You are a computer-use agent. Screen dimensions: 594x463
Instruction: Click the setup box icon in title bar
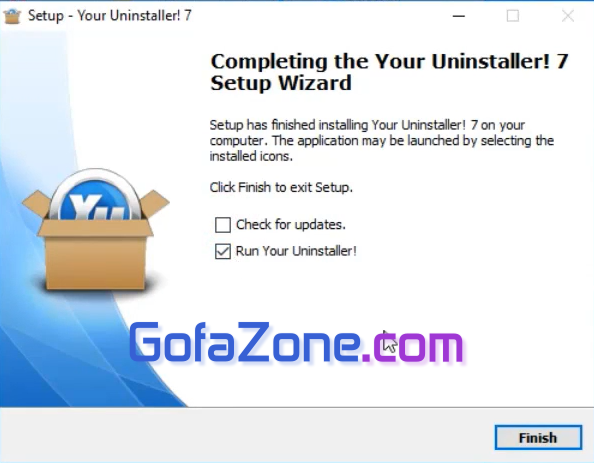[12, 16]
